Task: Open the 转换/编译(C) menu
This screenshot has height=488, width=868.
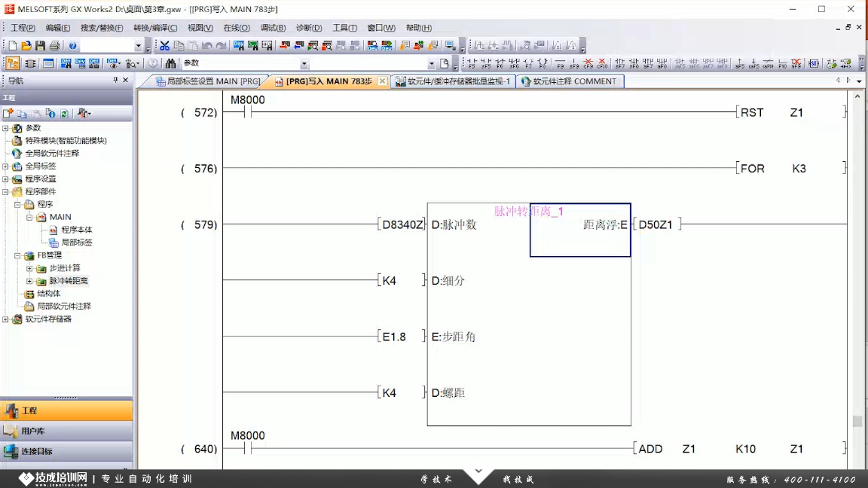Action: (x=155, y=28)
